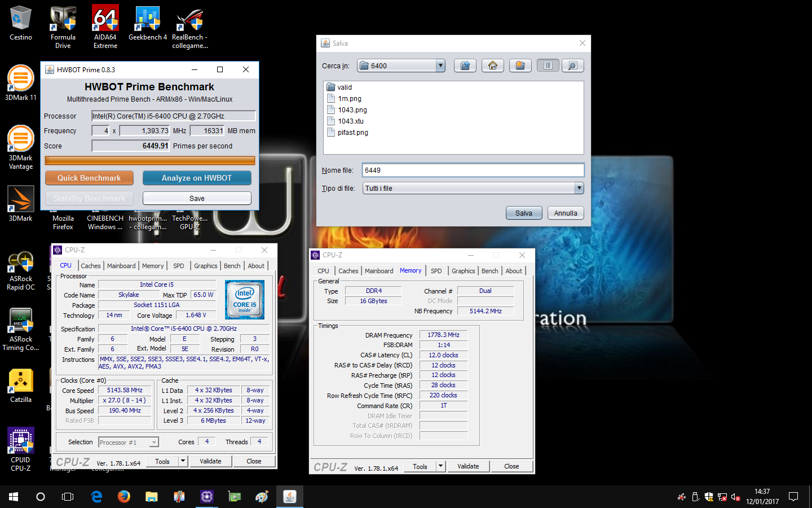Click the Salva button
This screenshot has width=812, height=508.
tap(524, 213)
